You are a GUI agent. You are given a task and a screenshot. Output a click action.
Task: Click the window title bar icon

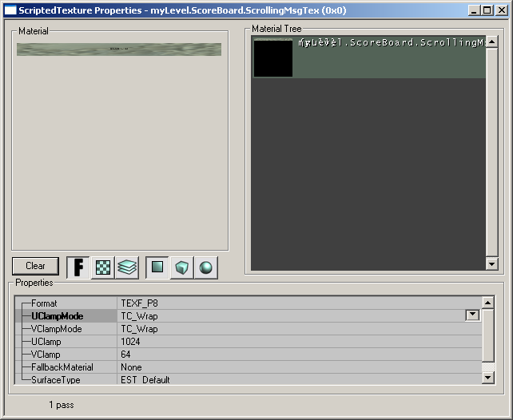pyautogui.click(x=10, y=10)
